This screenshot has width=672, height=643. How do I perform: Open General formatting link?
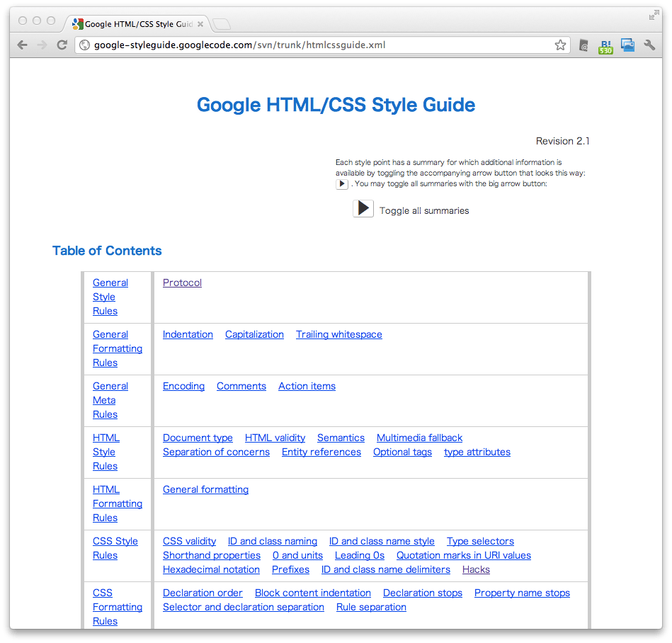(x=206, y=489)
